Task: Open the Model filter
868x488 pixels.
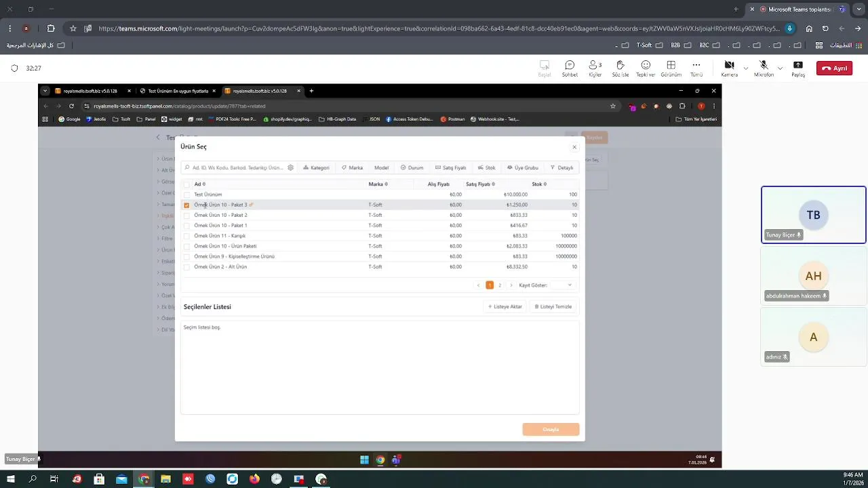Action: 381,167
